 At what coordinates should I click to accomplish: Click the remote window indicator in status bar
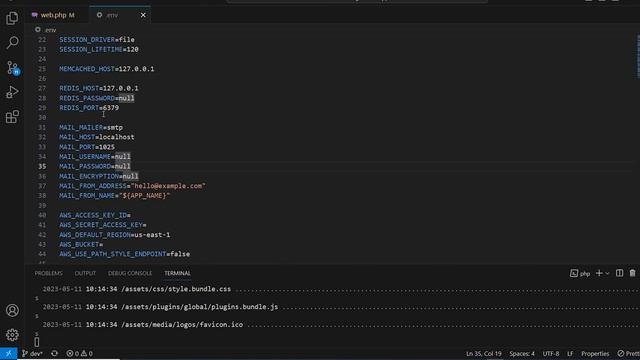(x=9, y=353)
